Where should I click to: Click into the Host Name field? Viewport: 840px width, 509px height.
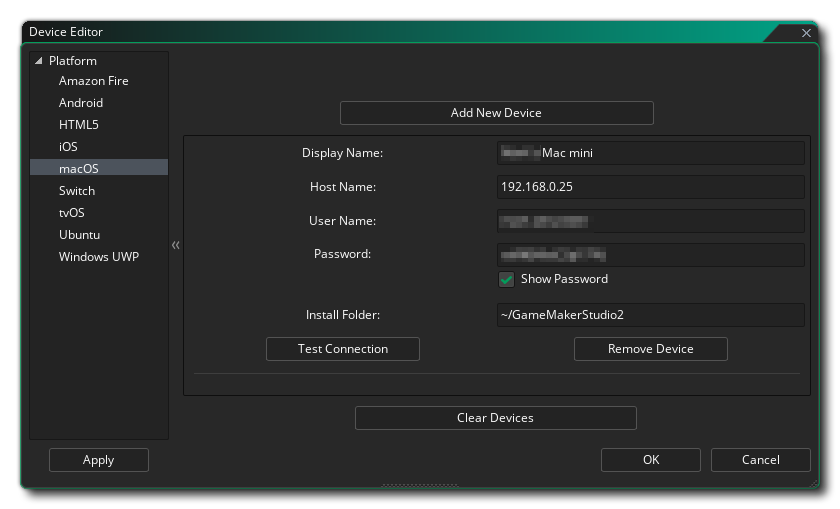pyautogui.click(x=650, y=187)
